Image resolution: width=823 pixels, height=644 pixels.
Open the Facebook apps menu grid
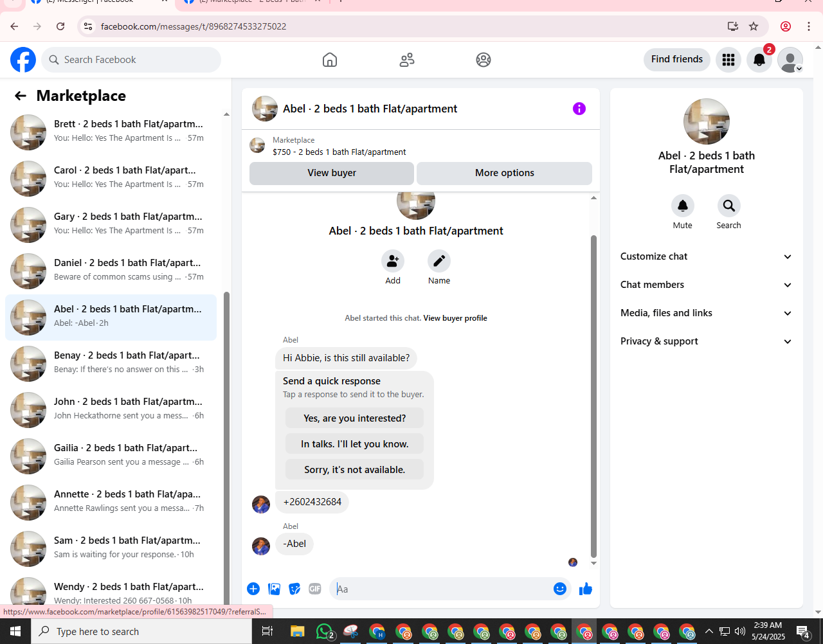[728, 60]
